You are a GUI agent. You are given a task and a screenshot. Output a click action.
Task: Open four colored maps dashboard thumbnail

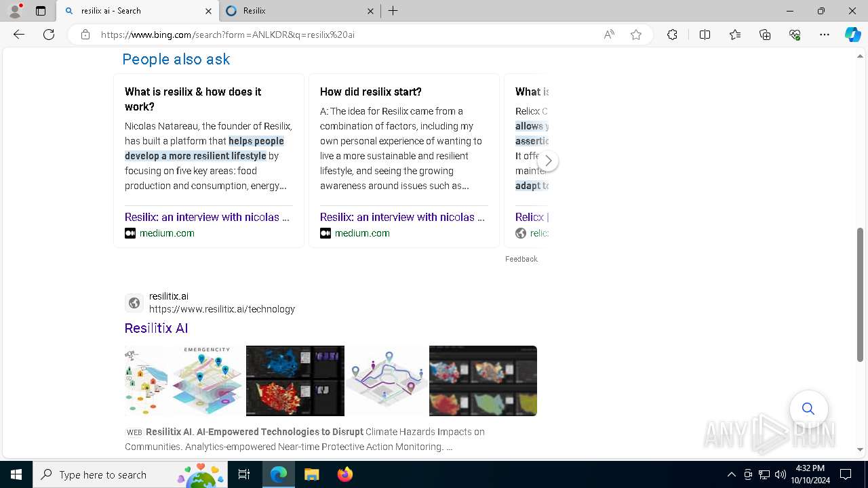click(x=483, y=381)
